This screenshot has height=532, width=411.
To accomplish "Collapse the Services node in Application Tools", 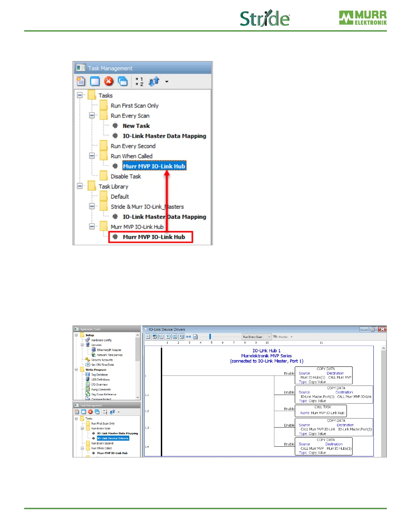I will 82,345.
